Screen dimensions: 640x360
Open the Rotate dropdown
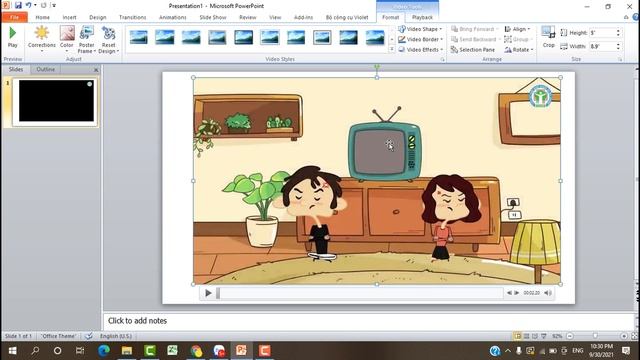click(519, 49)
